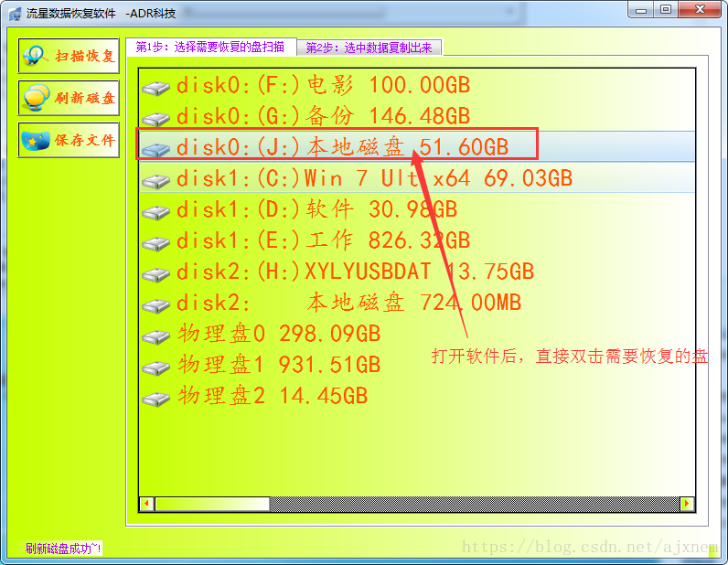Click drive icon beside disk0:(G:) 备份
This screenshot has height=565, width=728.
pyautogui.click(x=155, y=119)
